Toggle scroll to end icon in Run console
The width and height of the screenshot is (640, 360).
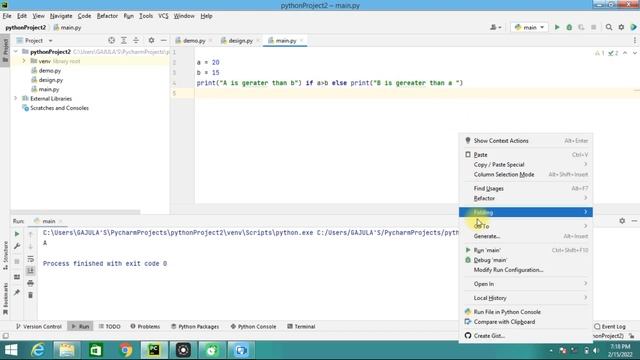tap(31, 271)
